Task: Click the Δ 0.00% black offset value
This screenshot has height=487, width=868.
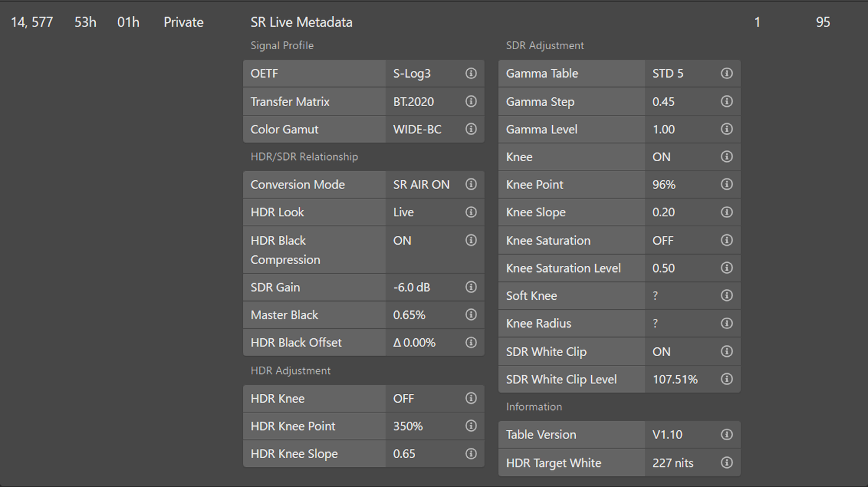Action: point(414,342)
